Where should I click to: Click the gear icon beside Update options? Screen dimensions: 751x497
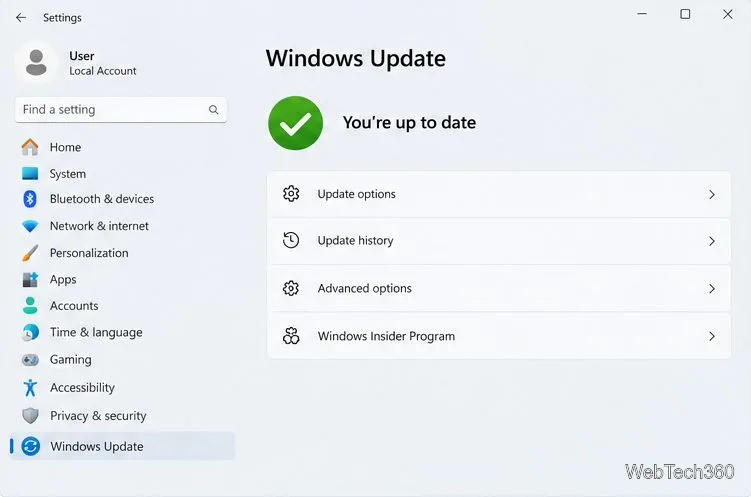point(291,194)
